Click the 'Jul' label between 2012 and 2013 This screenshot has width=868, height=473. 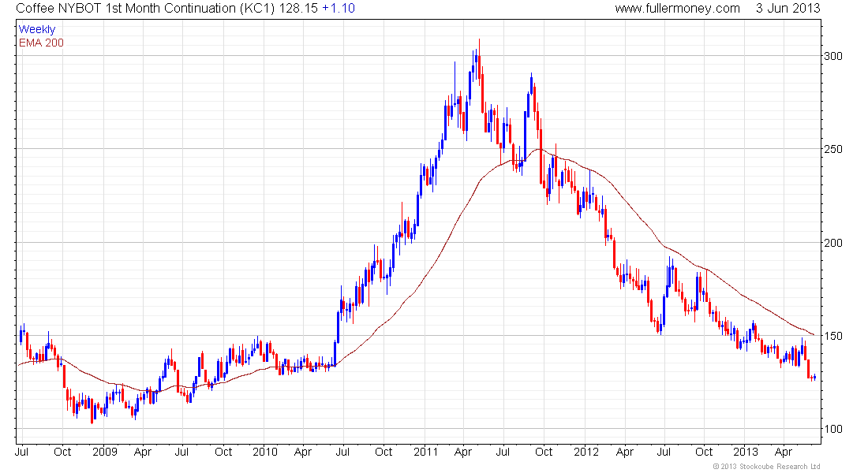click(664, 452)
